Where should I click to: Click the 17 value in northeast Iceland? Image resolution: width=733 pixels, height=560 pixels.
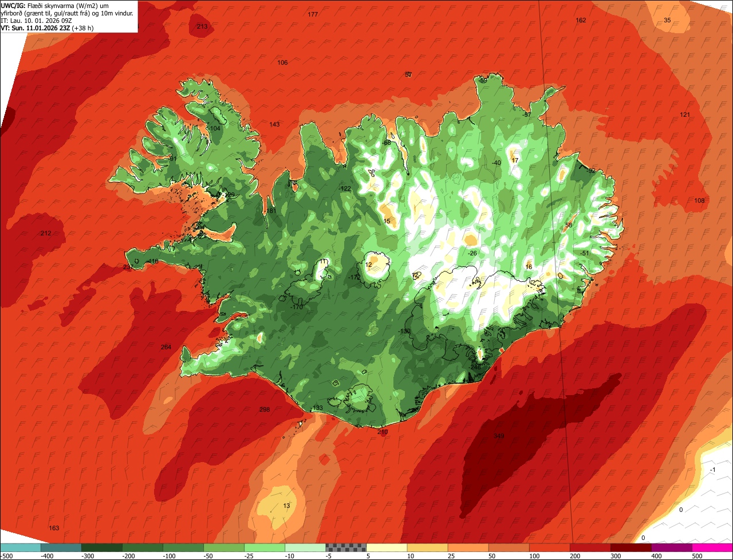[515, 160]
